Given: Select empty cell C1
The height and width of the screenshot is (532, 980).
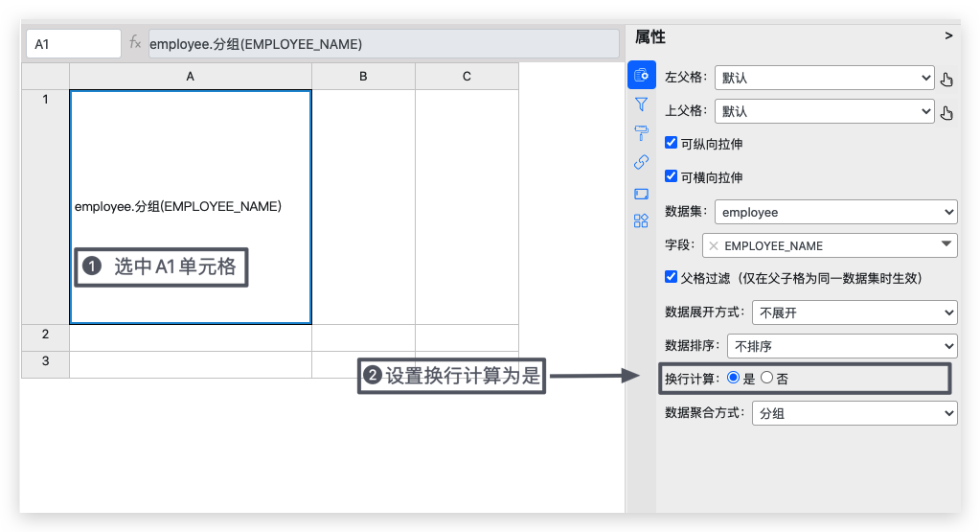Looking at the screenshot, I should point(467,207).
